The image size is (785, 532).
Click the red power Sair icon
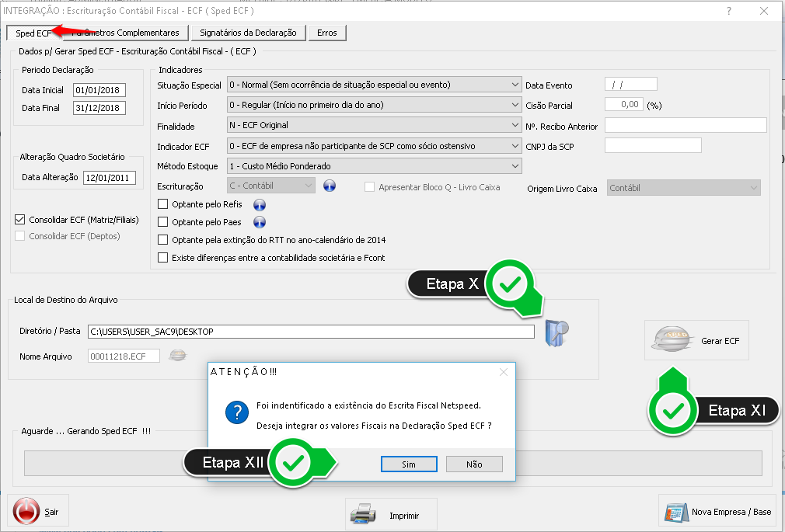click(x=26, y=513)
